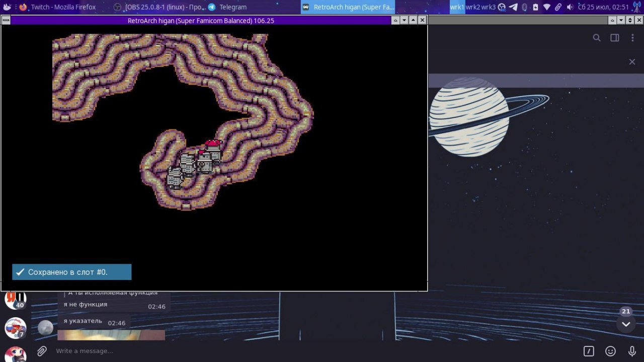Screen dimensions: 644x362
Task: Open the chat with 40 unread badge
Action: tap(15, 300)
